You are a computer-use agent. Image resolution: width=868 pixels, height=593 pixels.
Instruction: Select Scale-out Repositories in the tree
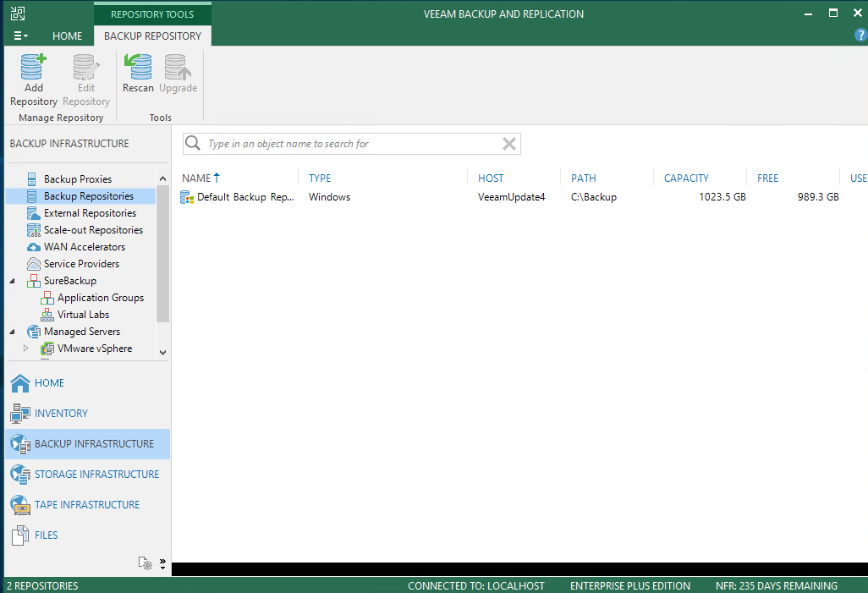(93, 230)
